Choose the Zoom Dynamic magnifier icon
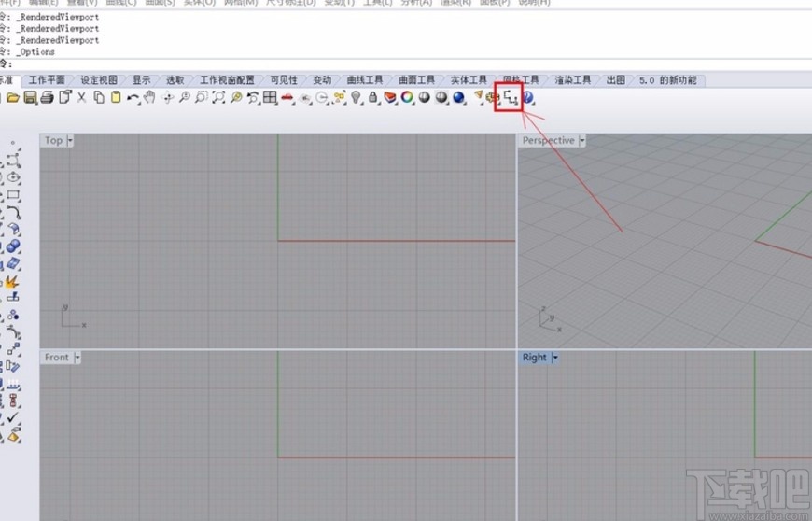The height and width of the screenshot is (521, 812). pos(185,97)
